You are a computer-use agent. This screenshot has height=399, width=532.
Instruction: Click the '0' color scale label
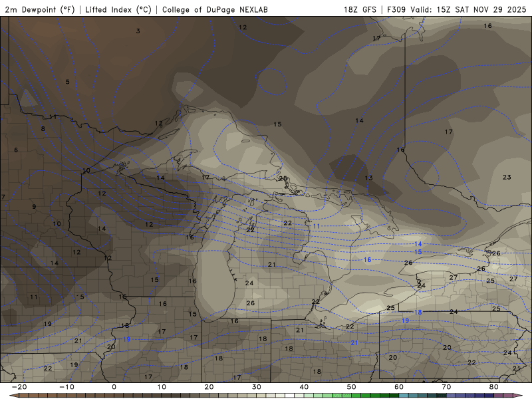point(114,387)
